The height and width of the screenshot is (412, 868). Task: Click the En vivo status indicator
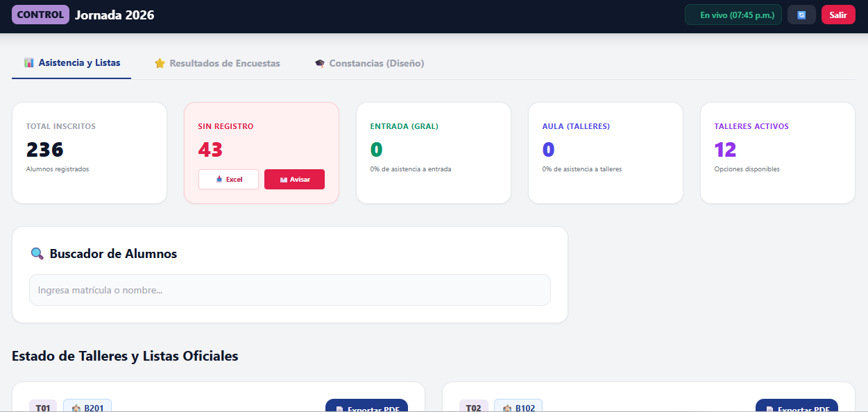733,15
